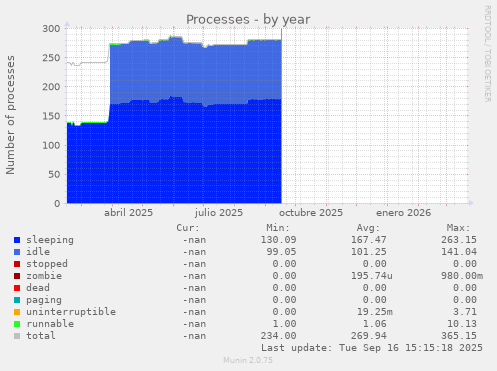Click total minimum value 234.00
This screenshot has width=497, height=371.
click(278, 336)
